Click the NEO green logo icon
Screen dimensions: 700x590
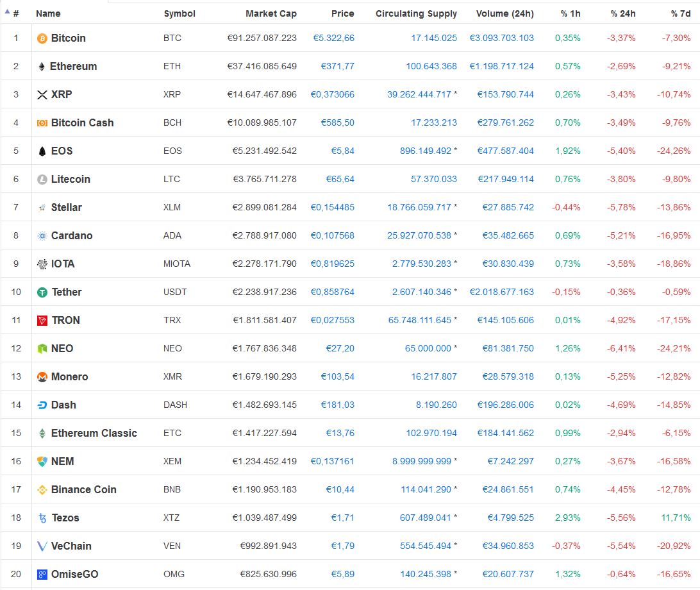pos(42,348)
